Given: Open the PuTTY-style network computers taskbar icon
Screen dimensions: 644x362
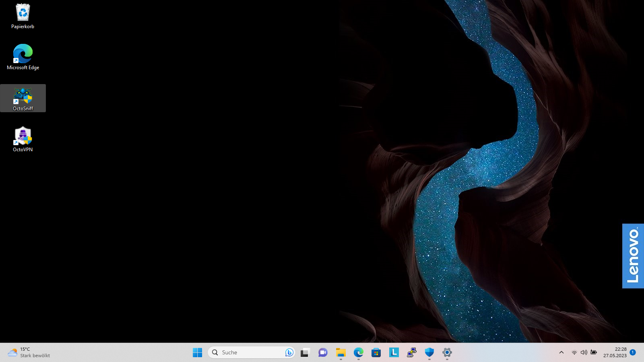Looking at the screenshot, I should click(x=411, y=353).
